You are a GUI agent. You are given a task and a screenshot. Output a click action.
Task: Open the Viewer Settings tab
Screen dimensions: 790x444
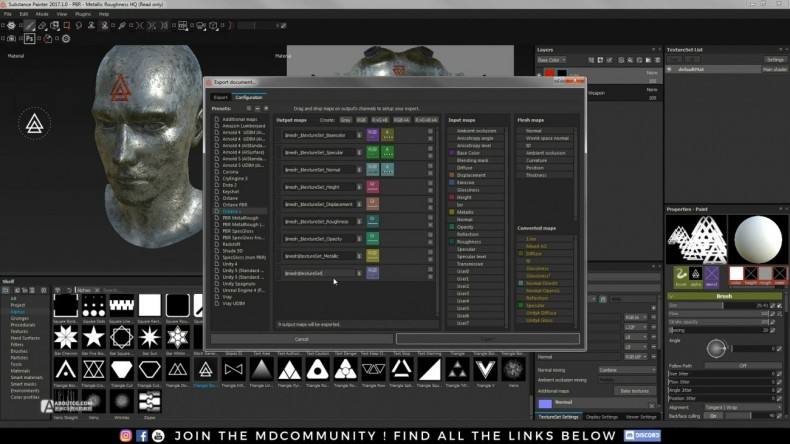coord(641,417)
